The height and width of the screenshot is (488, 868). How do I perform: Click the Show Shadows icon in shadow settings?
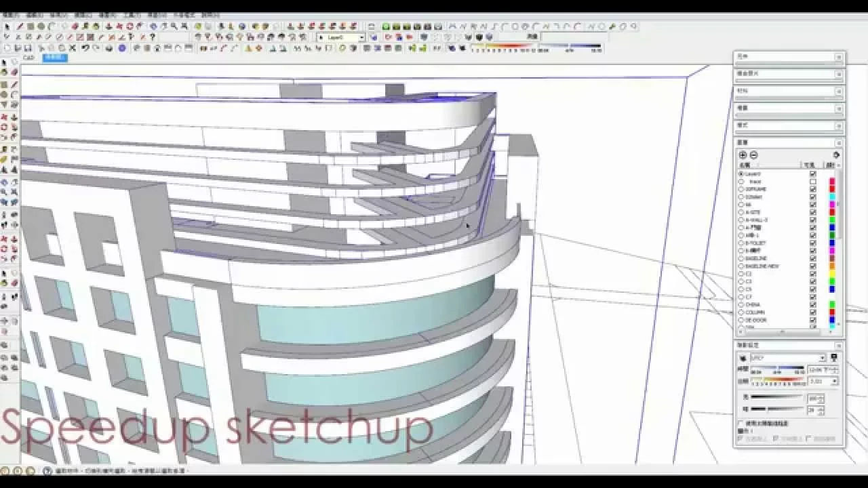point(743,358)
